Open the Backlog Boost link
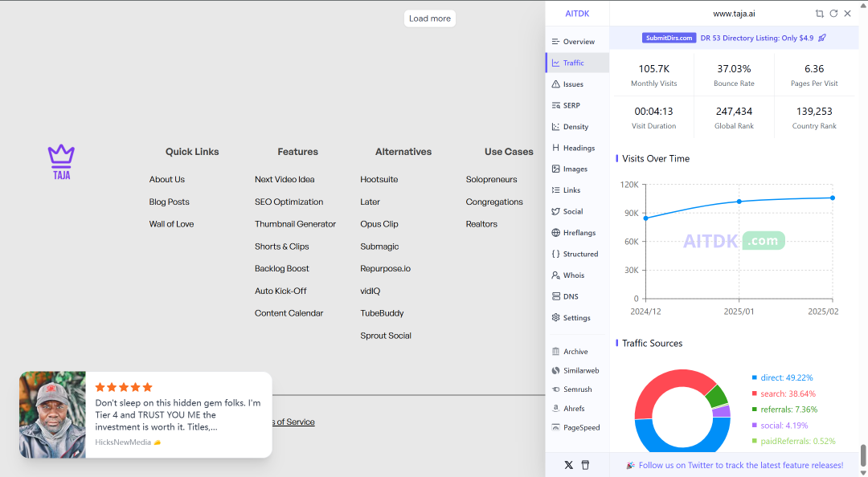The image size is (868, 477). [x=282, y=268]
